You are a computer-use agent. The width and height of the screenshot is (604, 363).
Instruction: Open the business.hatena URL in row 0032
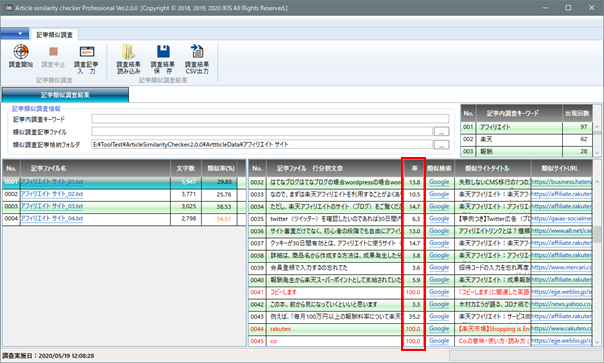click(561, 182)
